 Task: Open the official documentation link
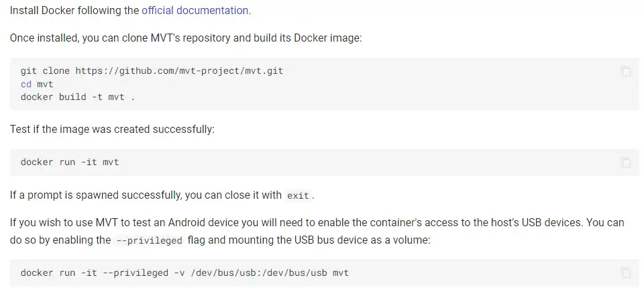pyautogui.click(x=195, y=11)
